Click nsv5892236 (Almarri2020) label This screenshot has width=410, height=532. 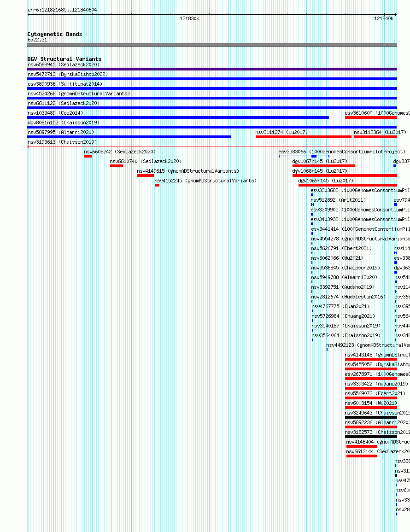pyautogui.click(x=377, y=422)
